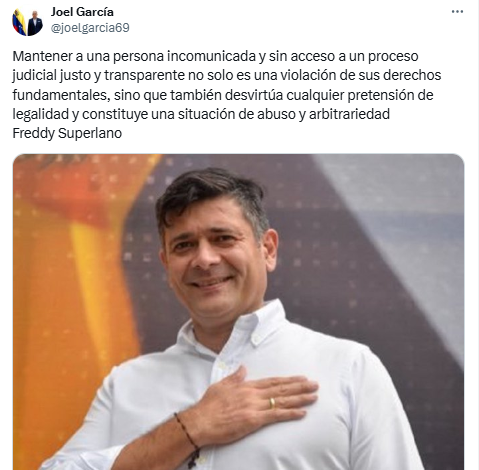Click the Venezuelan flag in the avatar
Viewport: 479px width, 470px height.
(19, 22)
